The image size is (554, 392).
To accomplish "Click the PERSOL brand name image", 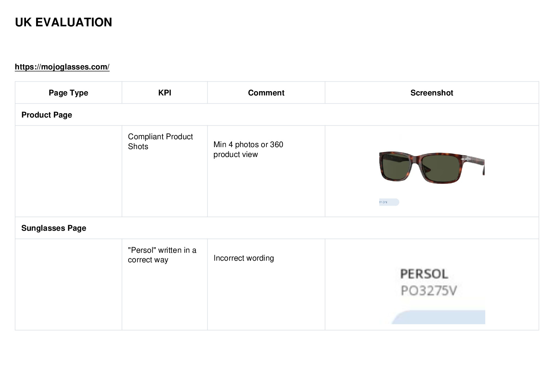I will click(x=424, y=274).
